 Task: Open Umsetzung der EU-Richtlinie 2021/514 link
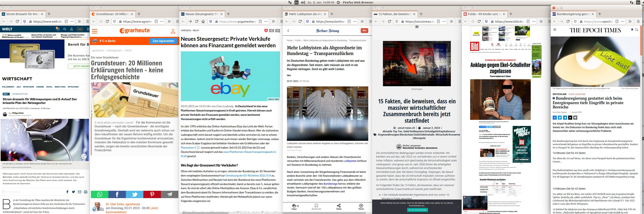point(248,175)
